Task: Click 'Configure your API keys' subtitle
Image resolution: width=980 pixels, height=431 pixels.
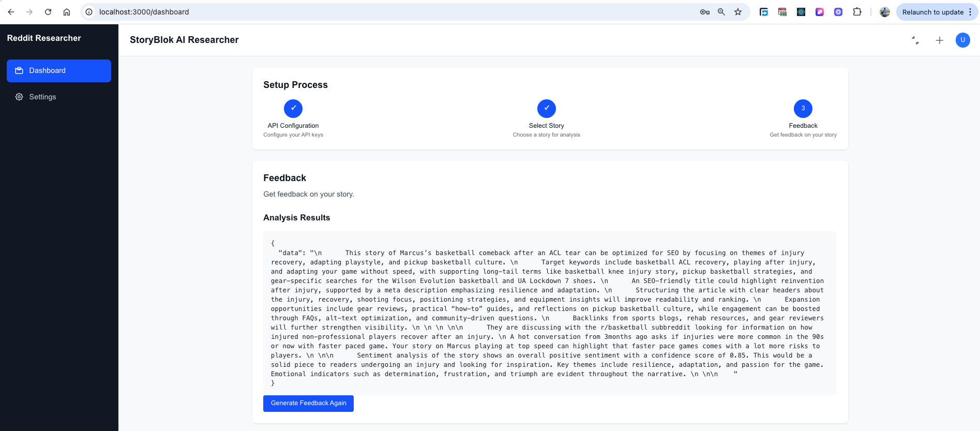Action: (293, 135)
